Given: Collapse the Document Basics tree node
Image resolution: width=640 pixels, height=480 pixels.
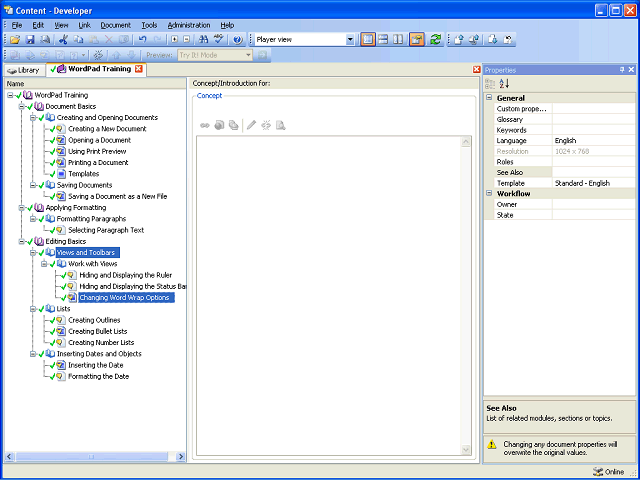Looking at the screenshot, I should [22, 107].
